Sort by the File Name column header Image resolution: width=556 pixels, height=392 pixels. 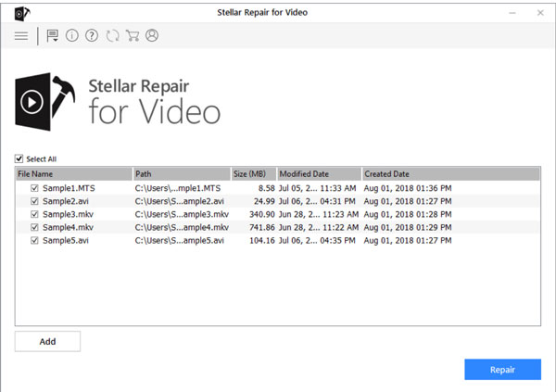[73, 173]
